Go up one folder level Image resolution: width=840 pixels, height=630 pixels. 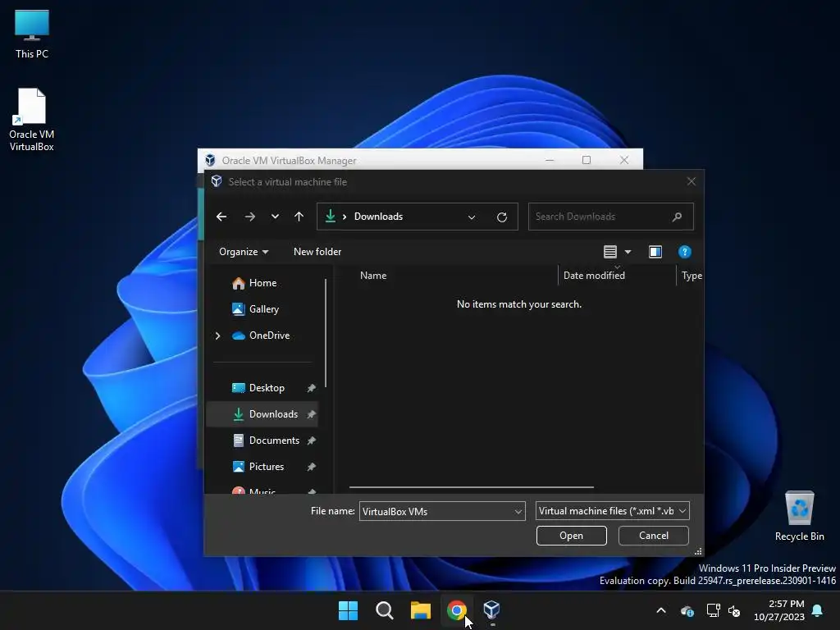pos(299,217)
